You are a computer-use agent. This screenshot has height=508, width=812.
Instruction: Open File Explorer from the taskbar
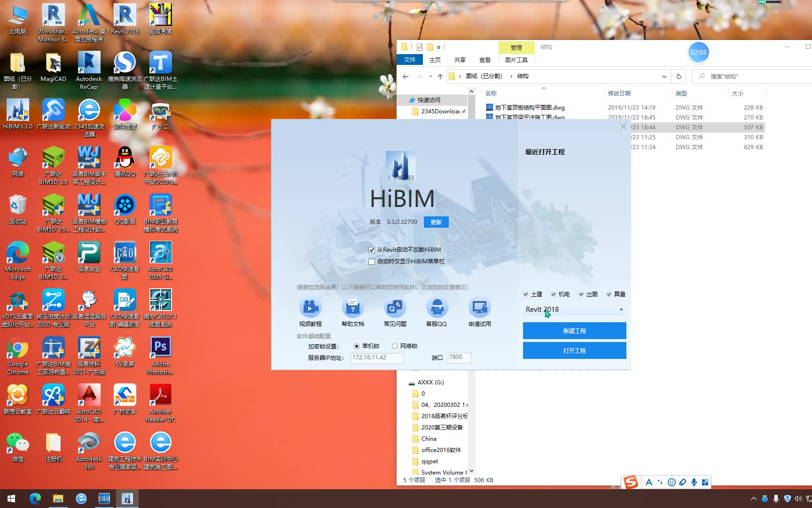58,499
